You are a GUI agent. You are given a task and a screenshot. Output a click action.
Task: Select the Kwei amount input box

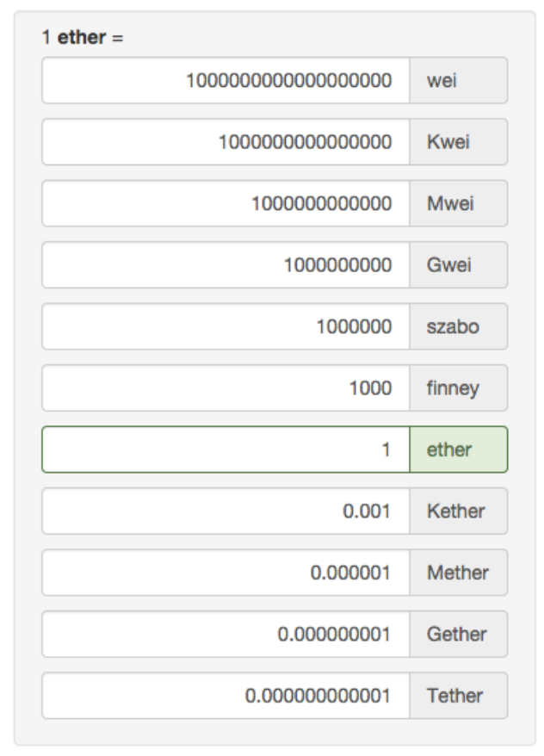[x=226, y=142]
